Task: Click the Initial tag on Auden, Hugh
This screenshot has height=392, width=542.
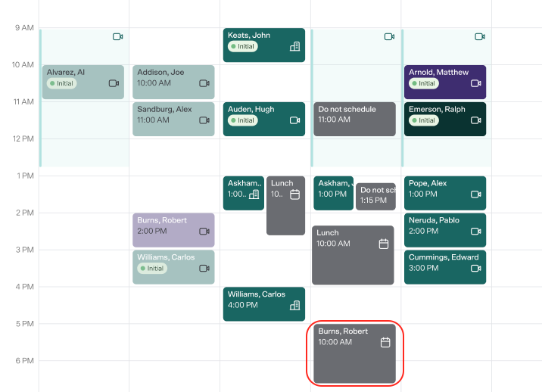Action: point(243,120)
